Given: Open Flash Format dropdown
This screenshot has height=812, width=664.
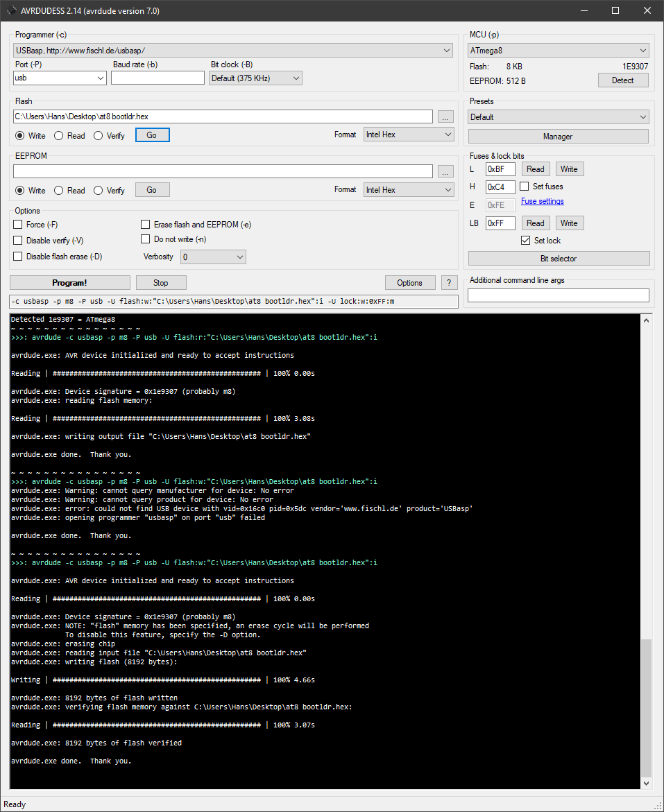Looking at the screenshot, I should (x=409, y=135).
